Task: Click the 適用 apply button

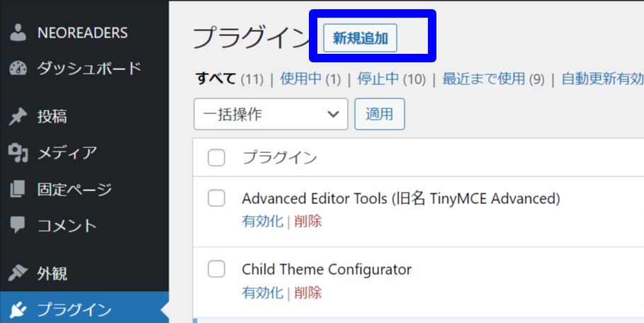Action: pyautogui.click(x=380, y=114)
